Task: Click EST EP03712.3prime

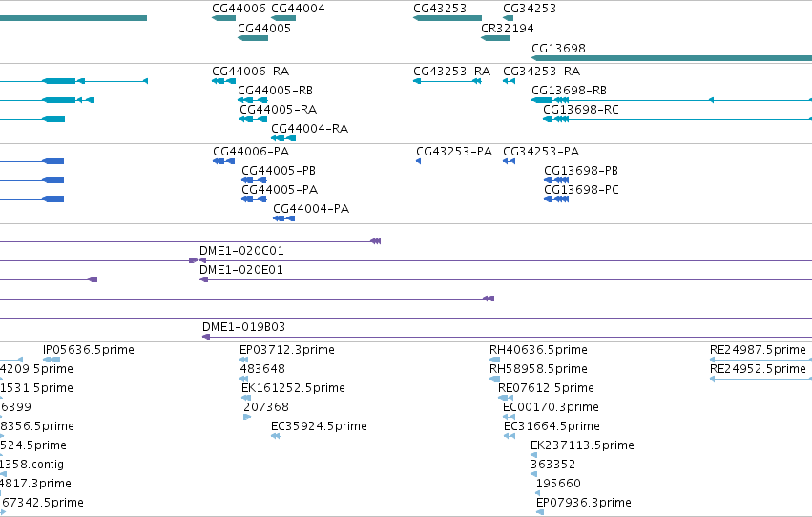Action: 287,350
